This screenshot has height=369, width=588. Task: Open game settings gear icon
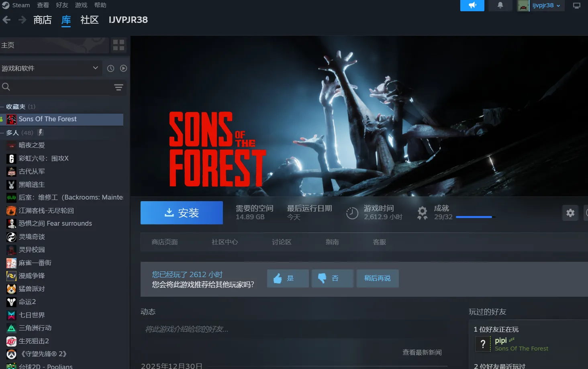(x=570, y=213)
